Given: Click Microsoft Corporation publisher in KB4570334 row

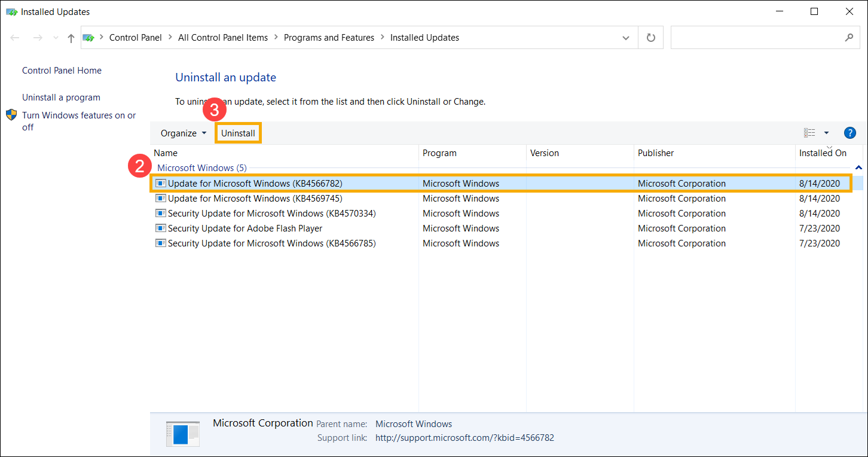Looking at the screenshot, I should click(681, 214).
